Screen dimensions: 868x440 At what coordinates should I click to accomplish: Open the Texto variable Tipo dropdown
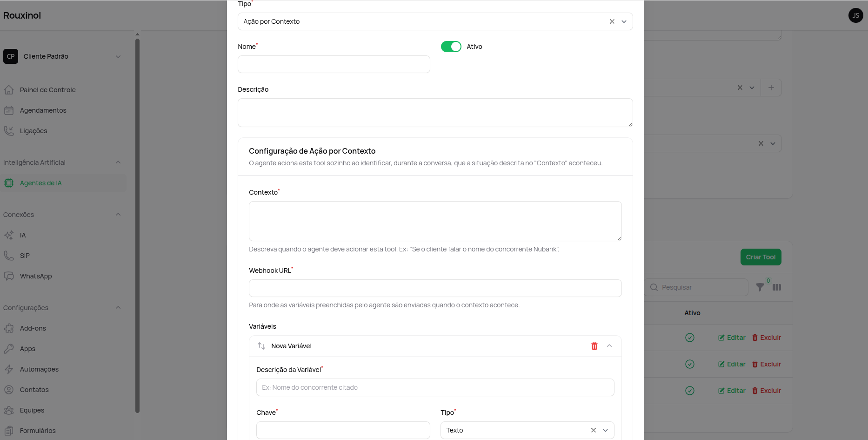coord(606,430)
